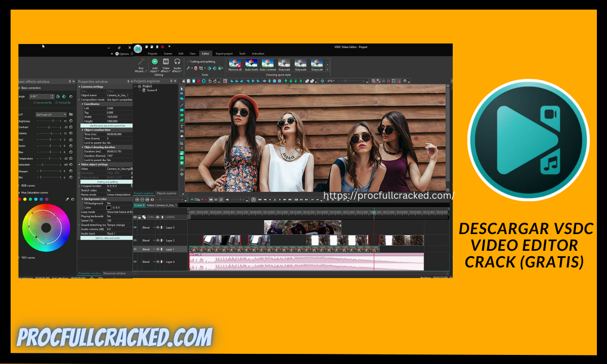Apply the Auto contrast quick style
Screen dimensions: 607x364
268,64
